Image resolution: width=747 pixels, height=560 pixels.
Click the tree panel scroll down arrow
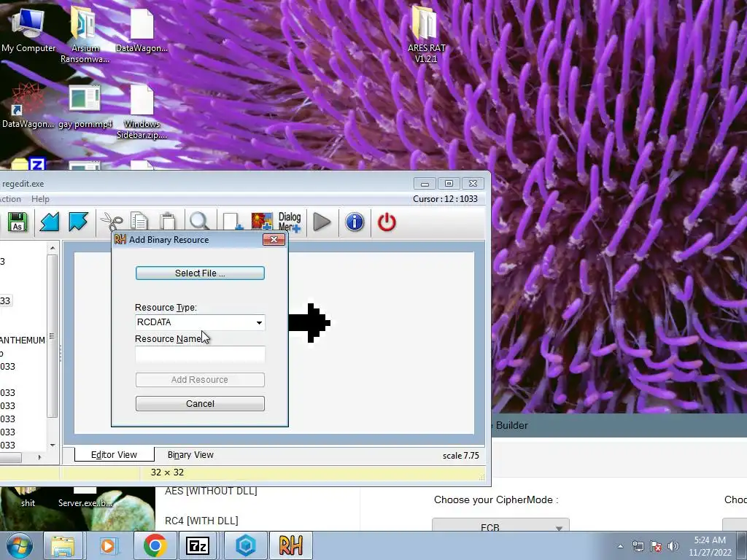[53, 446]
